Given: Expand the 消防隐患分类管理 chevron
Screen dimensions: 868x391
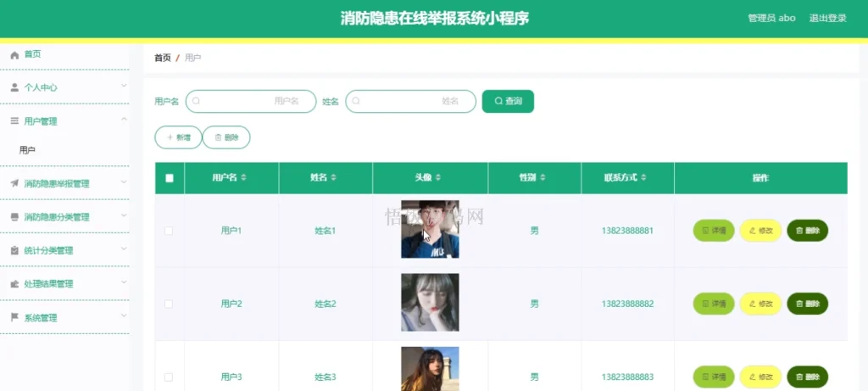Looking at the screenshot, I should 124,215.
